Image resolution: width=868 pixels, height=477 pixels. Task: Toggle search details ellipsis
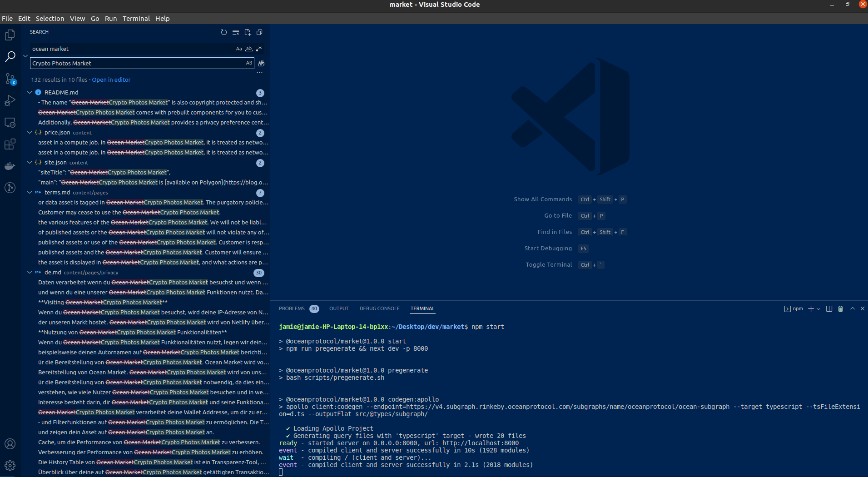[x=260, y=73]
